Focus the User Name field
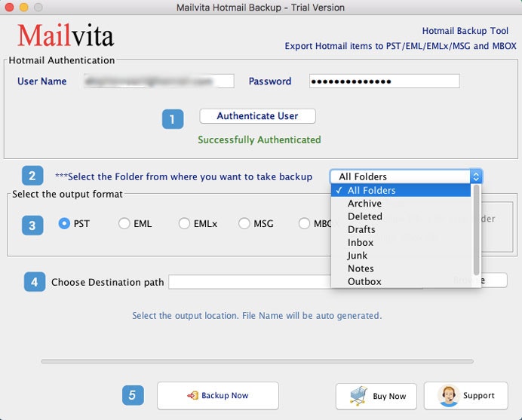Image resolution: width=522 pixels, height=420 pixels. (x=159, y=81)
